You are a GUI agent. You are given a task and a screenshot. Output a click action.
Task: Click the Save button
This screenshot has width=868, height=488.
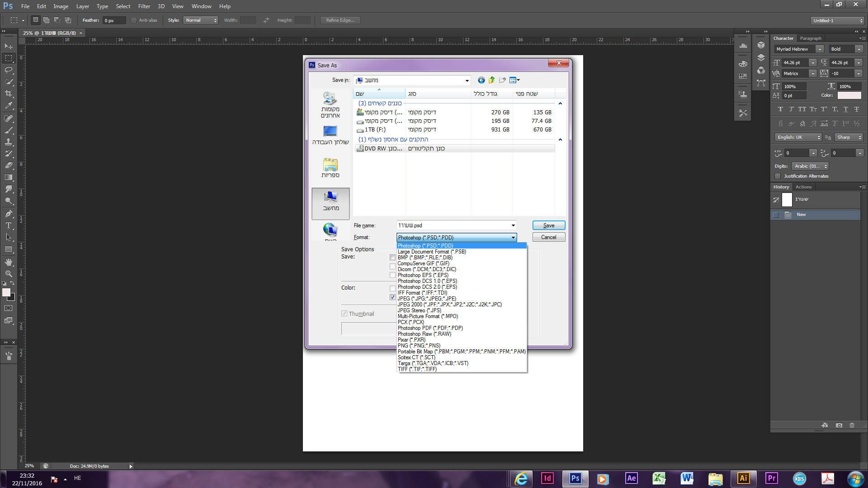[548, 225]
